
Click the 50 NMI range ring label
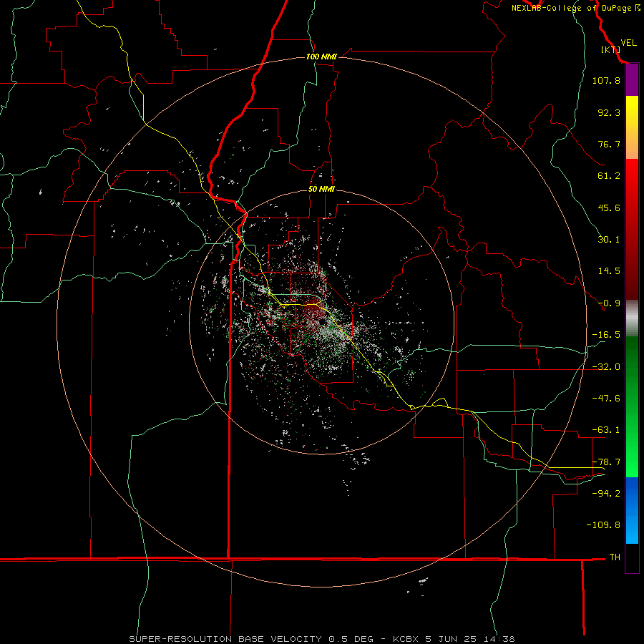321,190
